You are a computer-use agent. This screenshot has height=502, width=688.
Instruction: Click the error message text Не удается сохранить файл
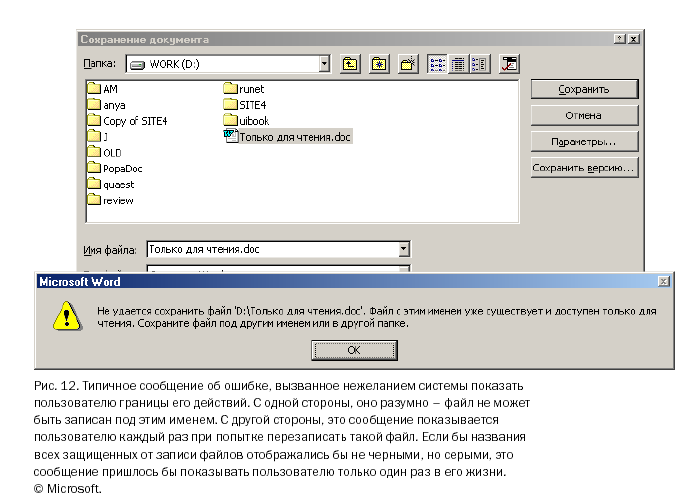(376, 317)
